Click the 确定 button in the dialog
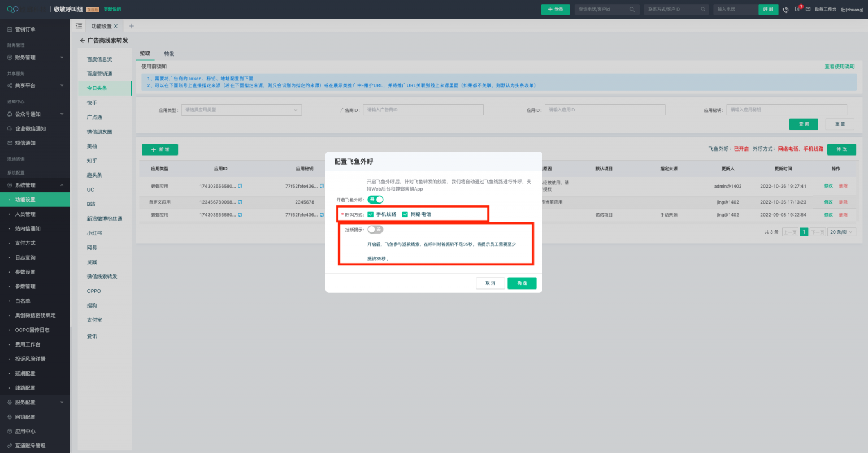This screenshot has width=868, height=453. (x=522, y=283)
